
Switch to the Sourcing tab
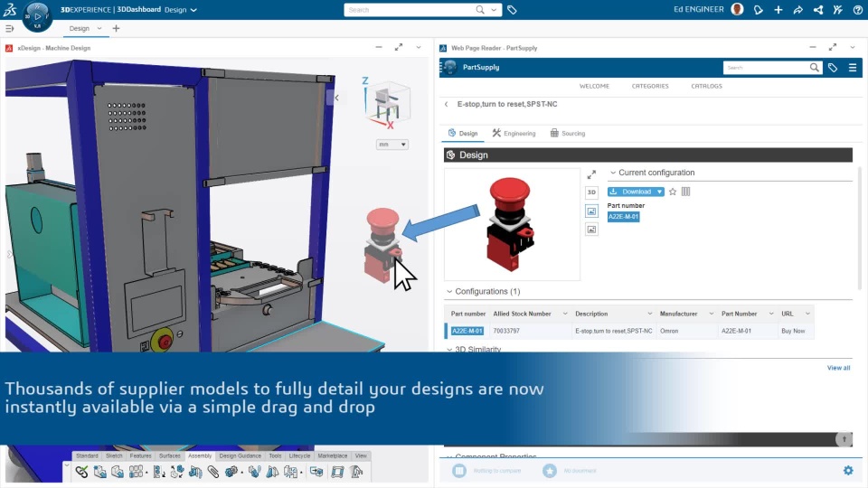pos(568,134)
